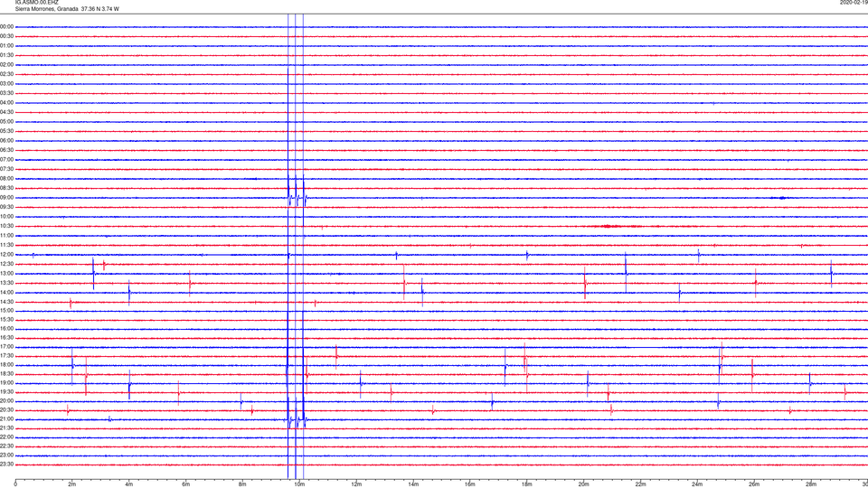Choose the 07:30 time label

pos(6,169)
